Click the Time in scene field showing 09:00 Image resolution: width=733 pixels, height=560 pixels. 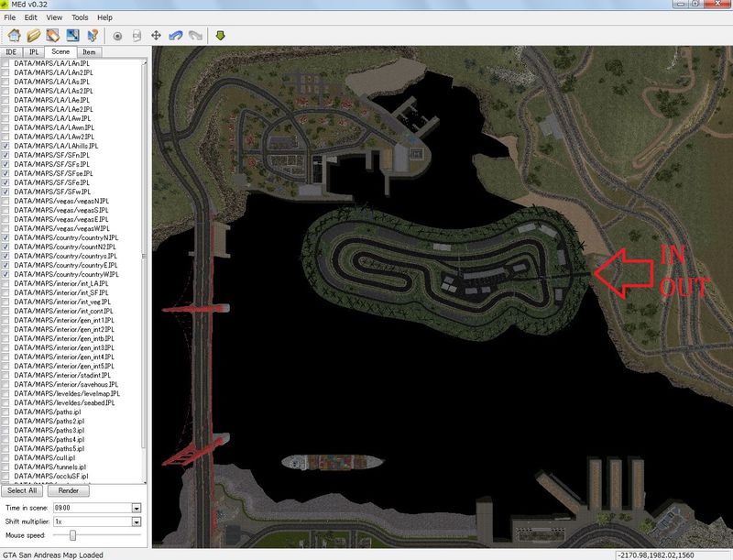[93, 508]
